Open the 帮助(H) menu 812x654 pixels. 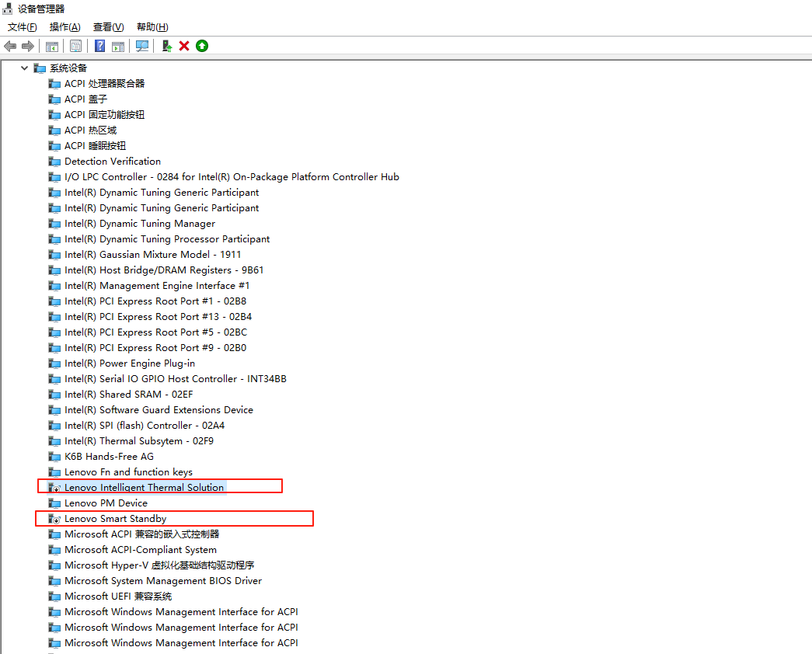click(152, 27)
